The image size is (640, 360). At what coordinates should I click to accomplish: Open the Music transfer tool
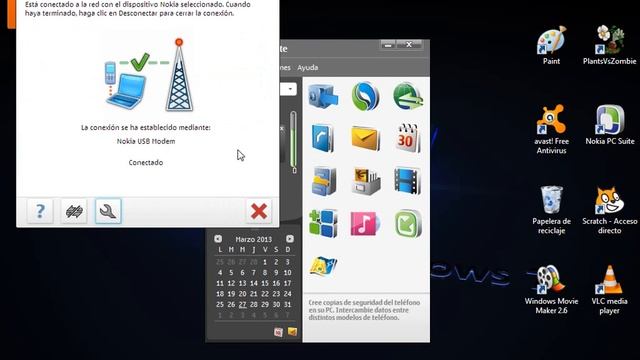click(365, 223)
